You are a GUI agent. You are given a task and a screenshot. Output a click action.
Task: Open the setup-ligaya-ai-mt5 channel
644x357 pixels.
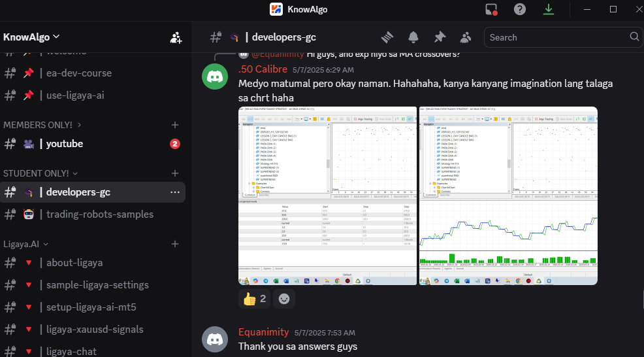click(93, 307)
